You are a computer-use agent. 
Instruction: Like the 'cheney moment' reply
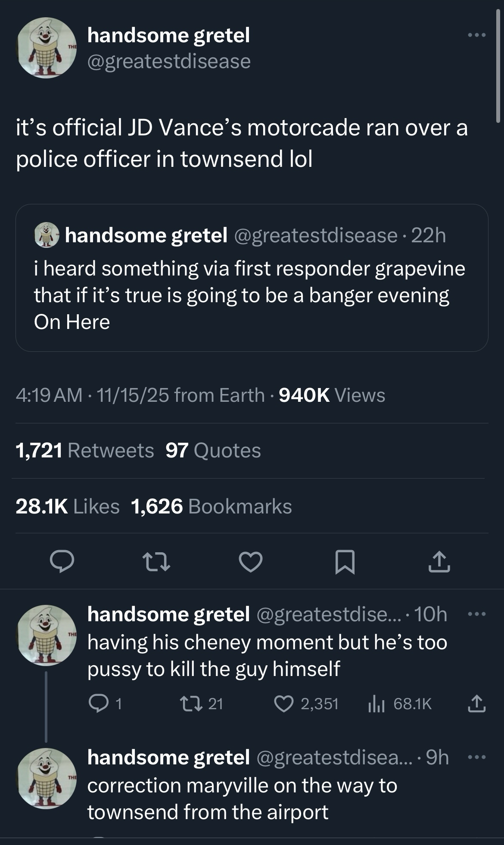click(283, 704)
